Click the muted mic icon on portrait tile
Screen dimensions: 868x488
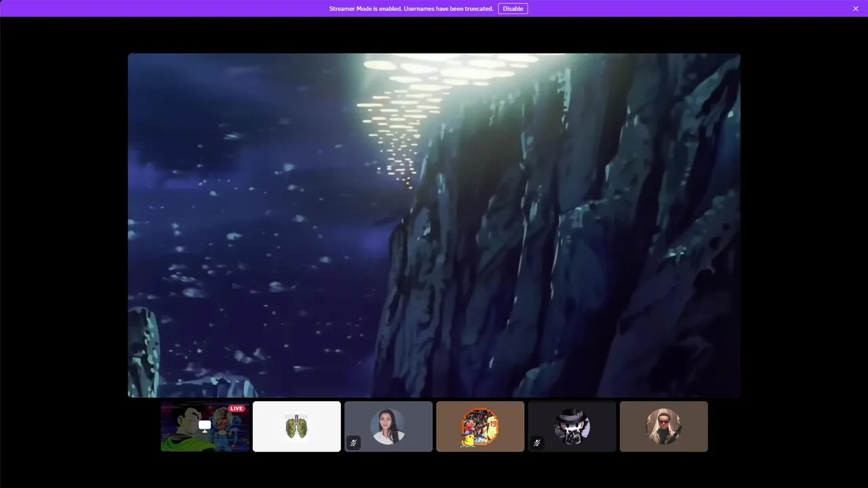point(353,443)
